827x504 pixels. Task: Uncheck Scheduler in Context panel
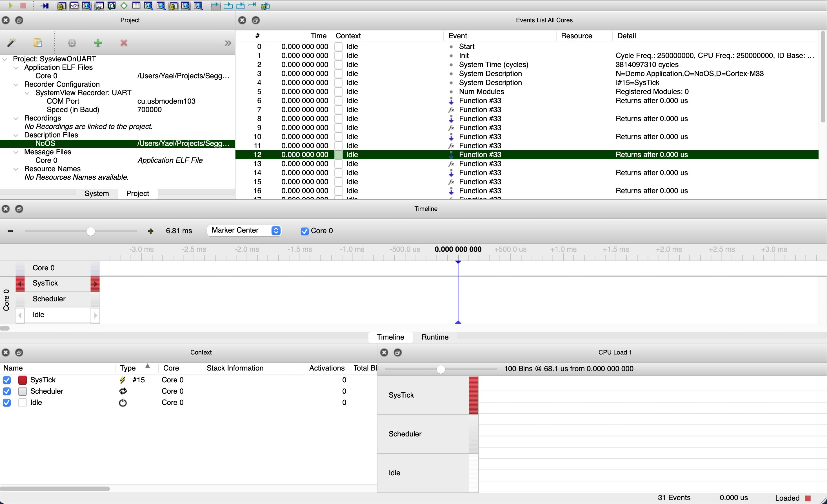pos(7,391)
